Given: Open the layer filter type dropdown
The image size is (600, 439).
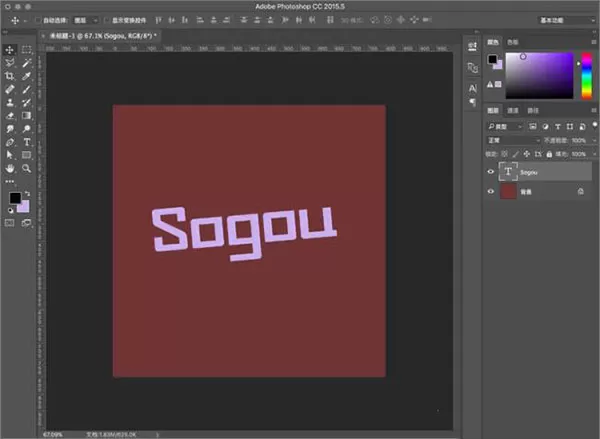Looking at the screenshot, I should [505, 126].
